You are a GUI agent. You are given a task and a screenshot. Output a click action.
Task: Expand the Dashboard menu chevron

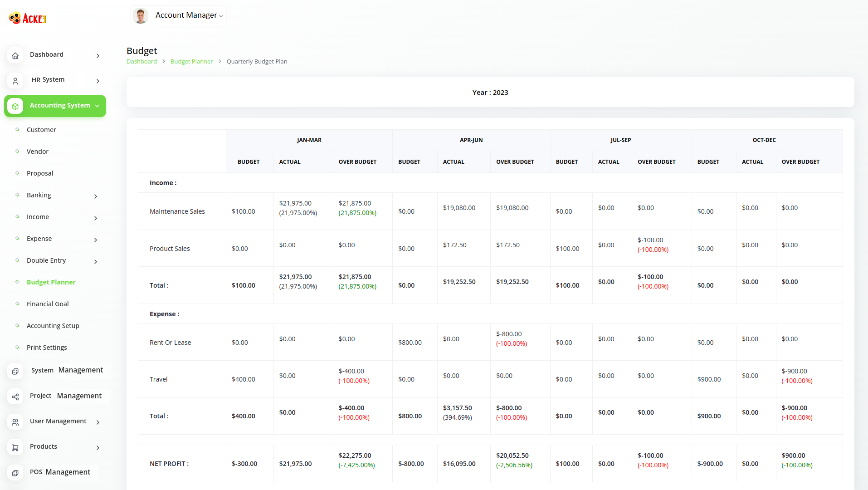pyautogui.click(x=98, y=55)
